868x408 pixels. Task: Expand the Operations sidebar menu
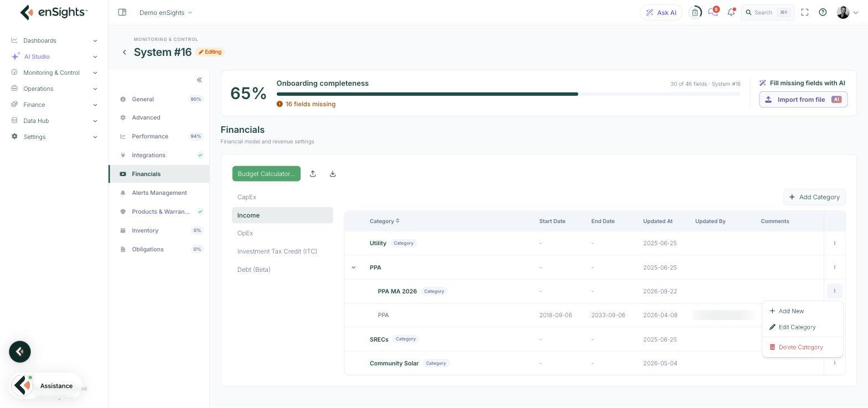54,89
